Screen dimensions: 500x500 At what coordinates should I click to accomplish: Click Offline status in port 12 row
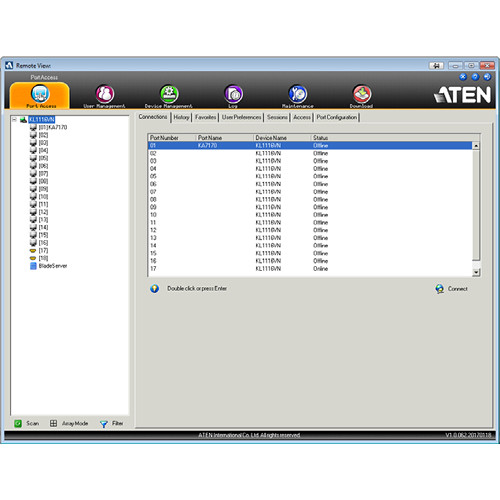[x=320, y=230]
